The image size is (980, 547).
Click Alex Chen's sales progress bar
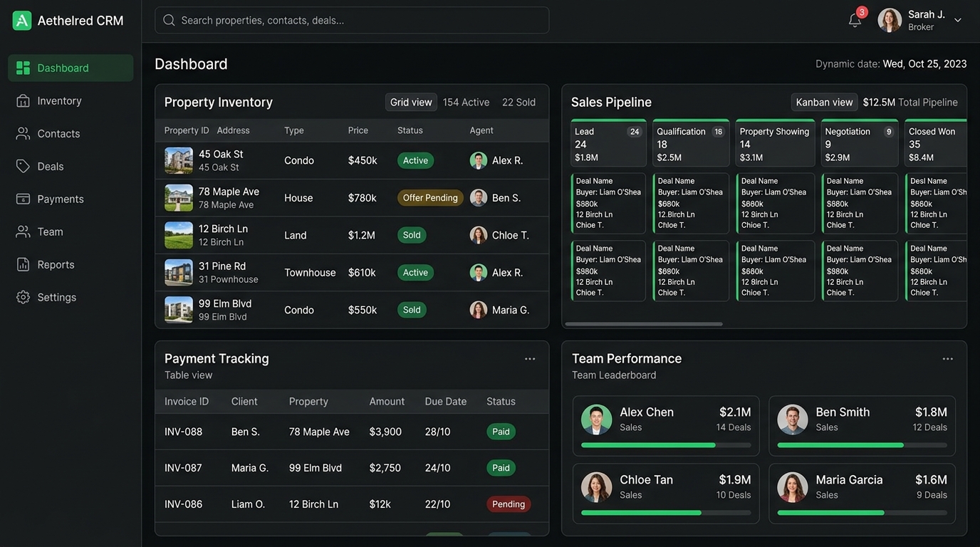666,445
